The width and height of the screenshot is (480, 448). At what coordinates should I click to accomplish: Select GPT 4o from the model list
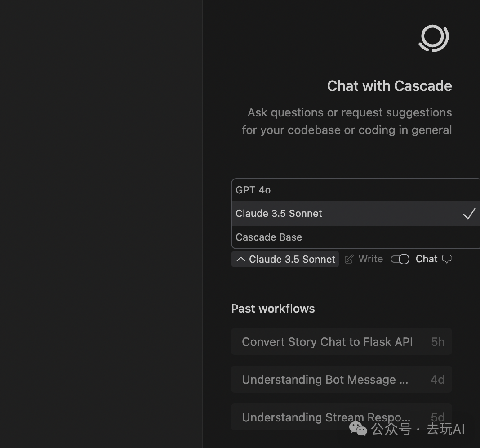(x=253, y=190)
